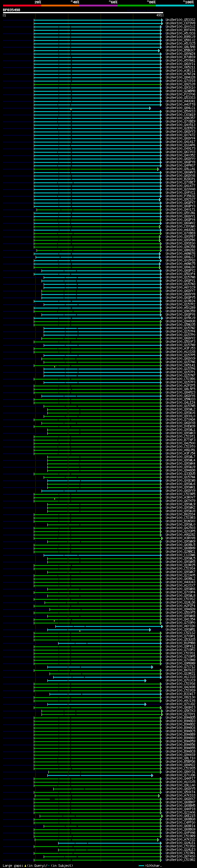This screenshot has height=868, width=197.
Task: Open UniRef100_Q65141 entry
Action: pos(180,365)
